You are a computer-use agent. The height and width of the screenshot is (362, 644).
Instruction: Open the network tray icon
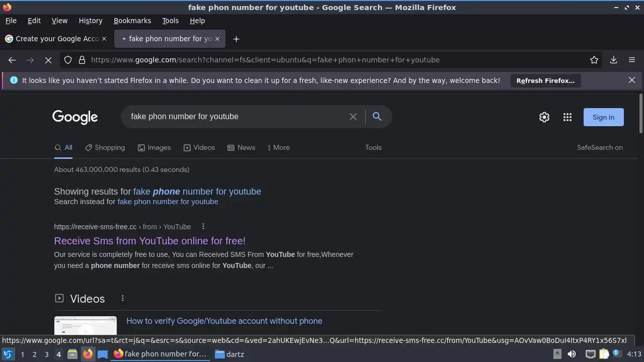pos(590,354)
